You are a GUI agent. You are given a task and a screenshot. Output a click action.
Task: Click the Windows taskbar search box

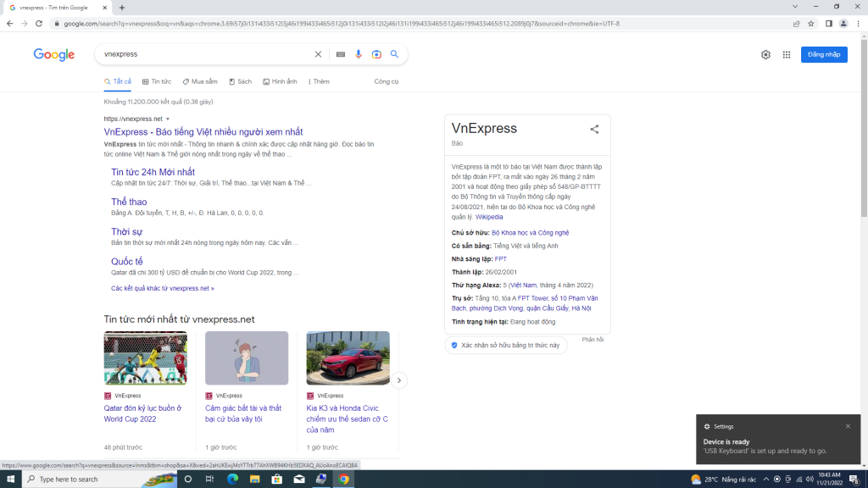[x=100, y=480]
